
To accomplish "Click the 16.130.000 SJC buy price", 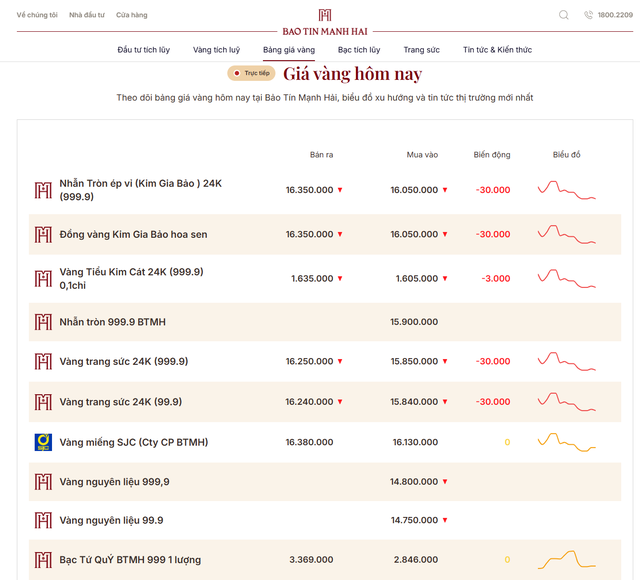I will point(415,442).
